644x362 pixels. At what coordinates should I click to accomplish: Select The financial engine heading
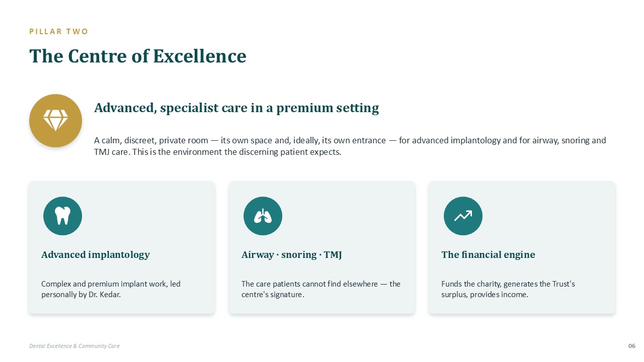tap(488, 254)
